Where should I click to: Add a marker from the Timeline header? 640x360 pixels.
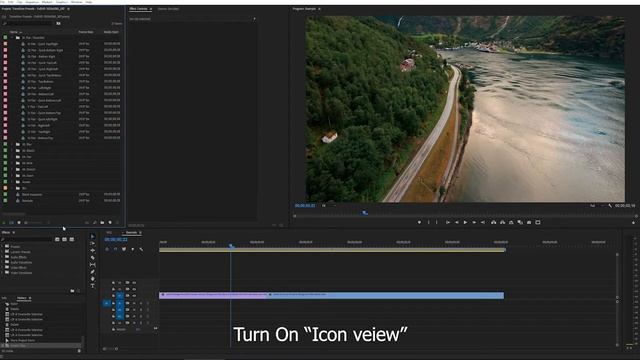[133, 249]
